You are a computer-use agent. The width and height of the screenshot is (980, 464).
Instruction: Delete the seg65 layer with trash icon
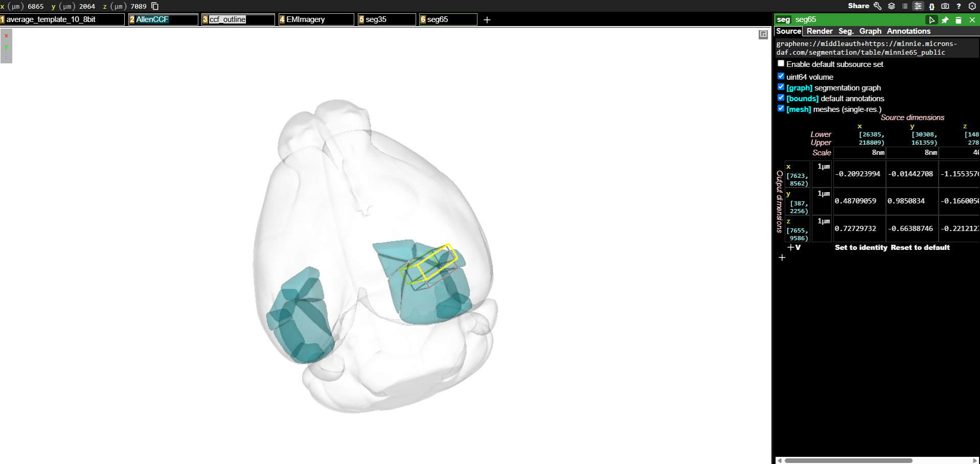[959, 20]
